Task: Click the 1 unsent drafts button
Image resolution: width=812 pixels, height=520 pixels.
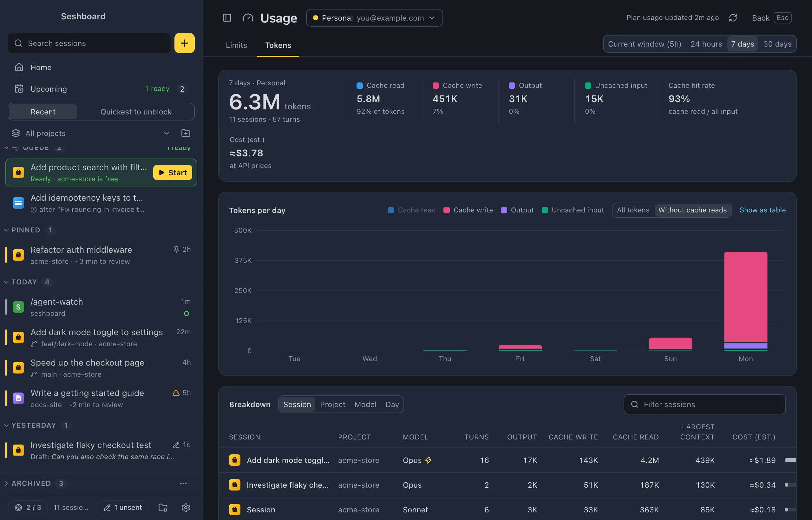Action: 123,507
